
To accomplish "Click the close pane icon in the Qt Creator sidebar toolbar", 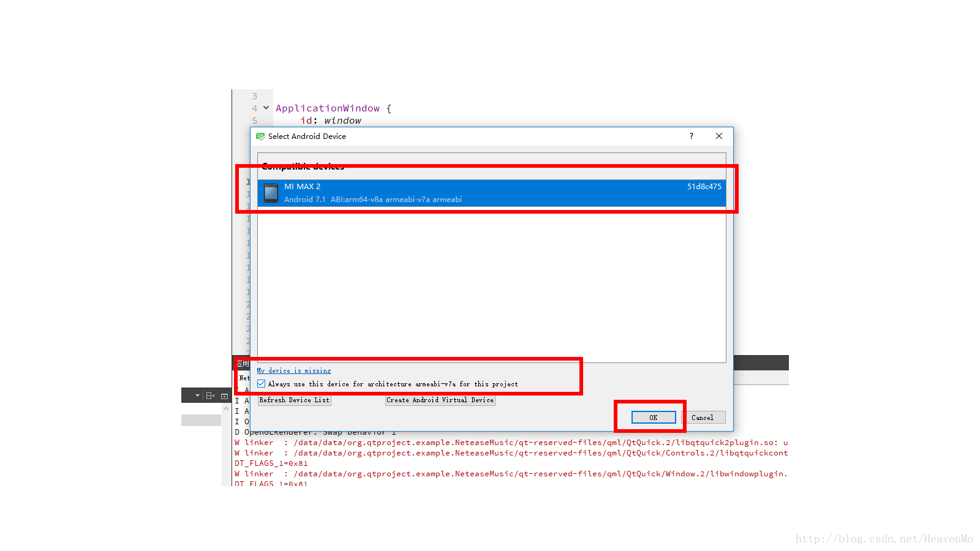I will (224, 396).
